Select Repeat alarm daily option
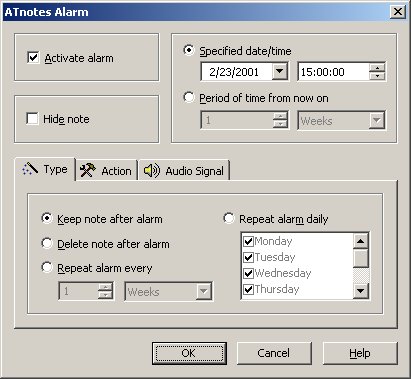 pyautogui.click(x=229, y=218)
